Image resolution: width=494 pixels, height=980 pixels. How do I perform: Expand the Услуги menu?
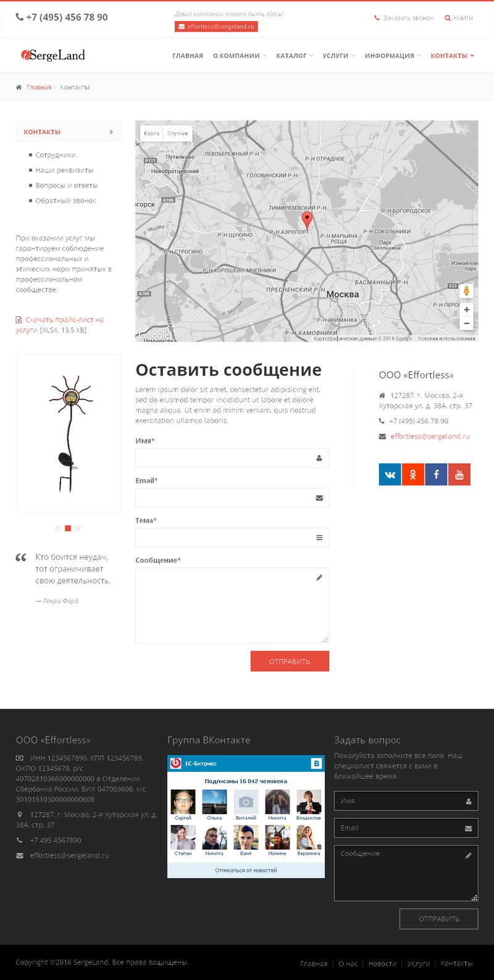[x=338, y=56]
